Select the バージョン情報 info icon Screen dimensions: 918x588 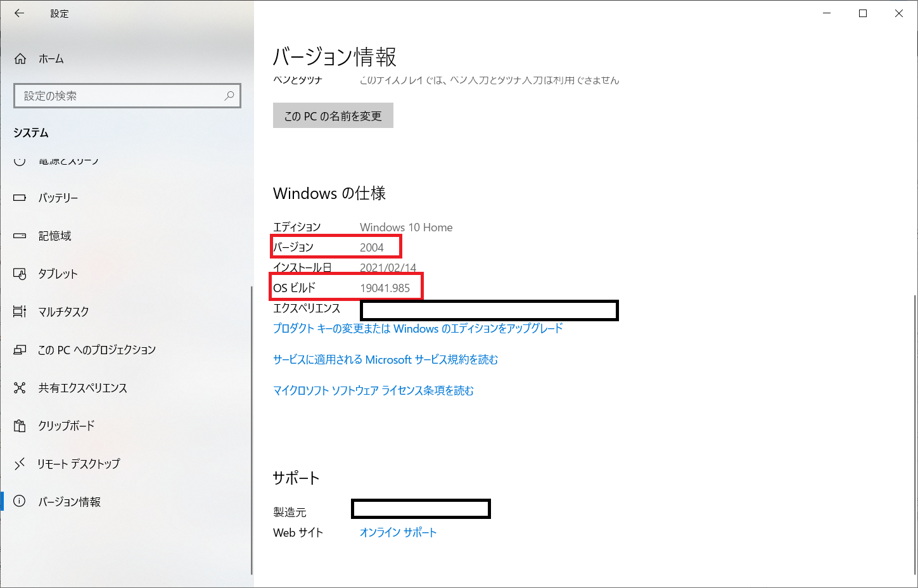click(x=20, y=502)
